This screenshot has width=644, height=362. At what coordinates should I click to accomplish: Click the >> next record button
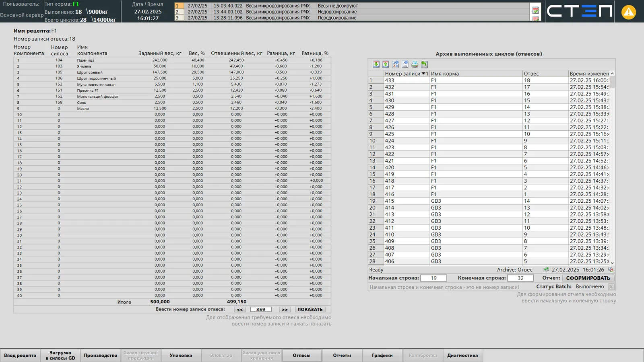click(x=285, y=310)
